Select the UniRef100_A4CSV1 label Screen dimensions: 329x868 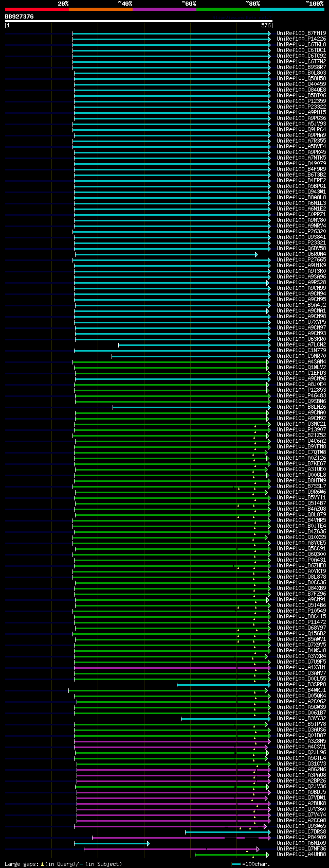[x=301, y=747]
